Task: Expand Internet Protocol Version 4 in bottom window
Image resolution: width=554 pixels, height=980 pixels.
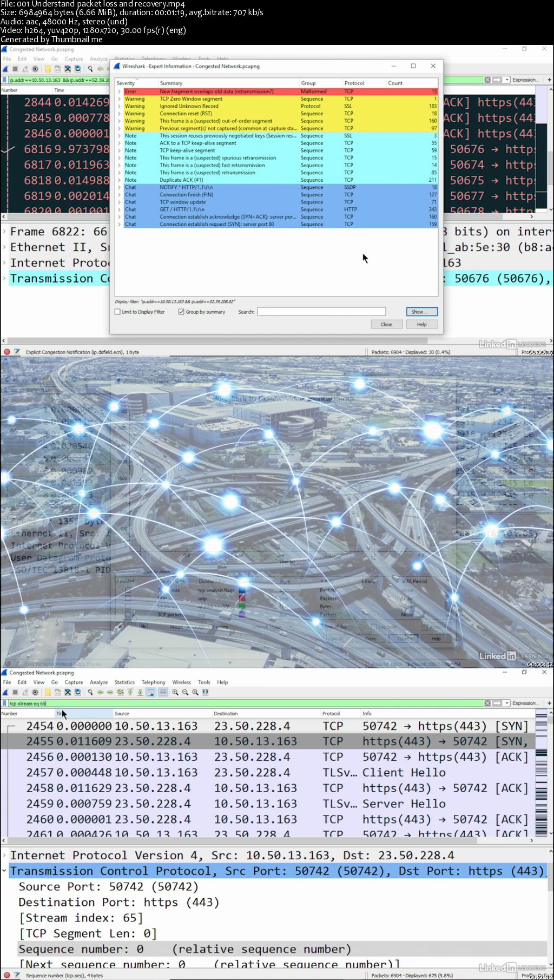Action: (4, 856)
